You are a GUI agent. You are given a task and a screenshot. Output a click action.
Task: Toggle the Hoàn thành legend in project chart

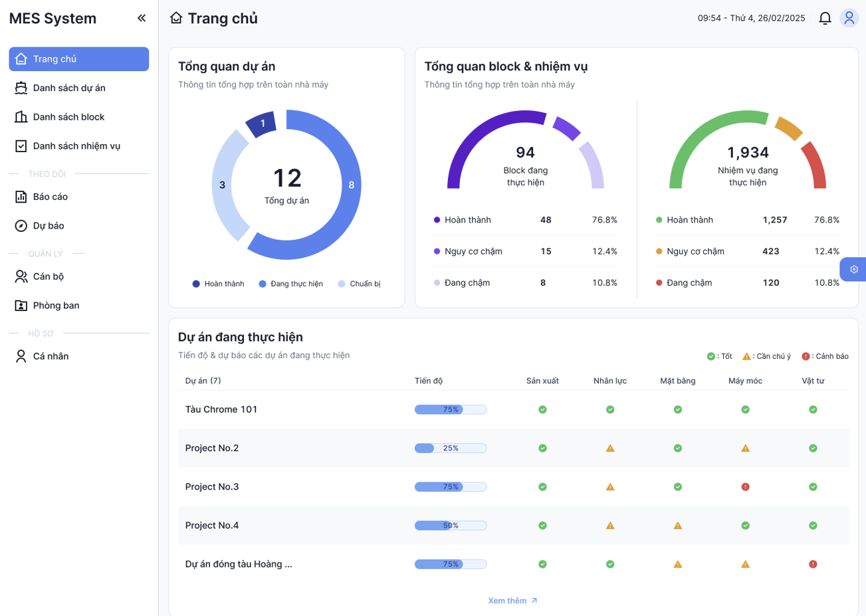(x=218, y=284)
